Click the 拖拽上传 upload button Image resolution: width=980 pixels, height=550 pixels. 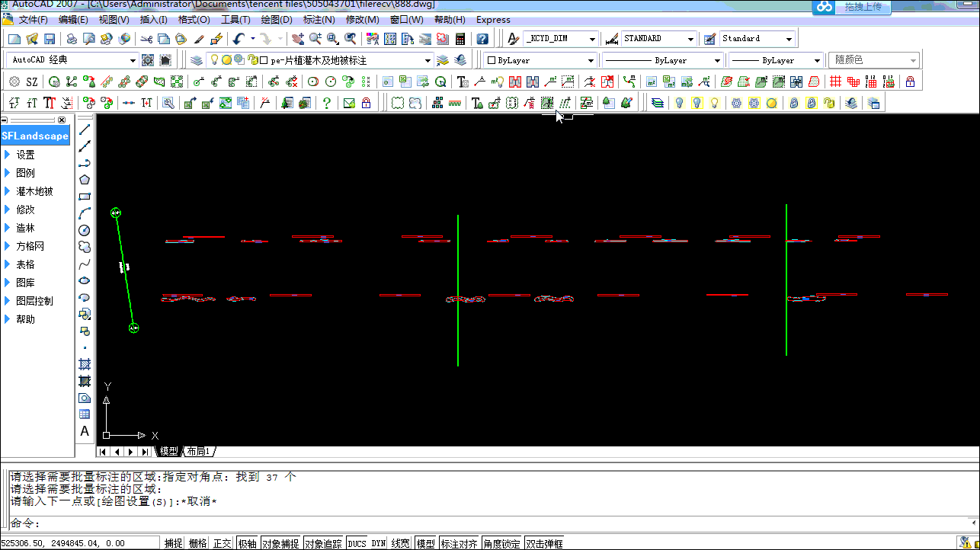[863, 7]
